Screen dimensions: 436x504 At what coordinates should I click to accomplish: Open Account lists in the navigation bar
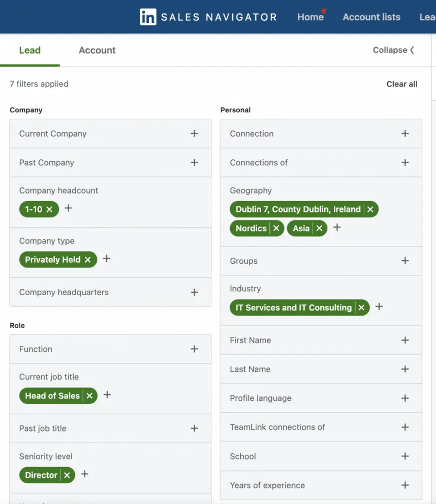371,17
